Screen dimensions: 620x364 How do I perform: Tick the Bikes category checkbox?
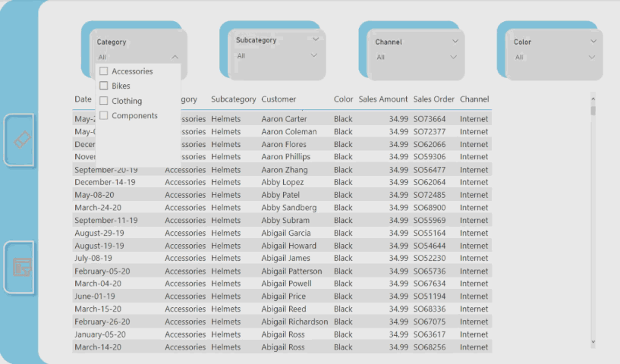(x=104, y=86)
